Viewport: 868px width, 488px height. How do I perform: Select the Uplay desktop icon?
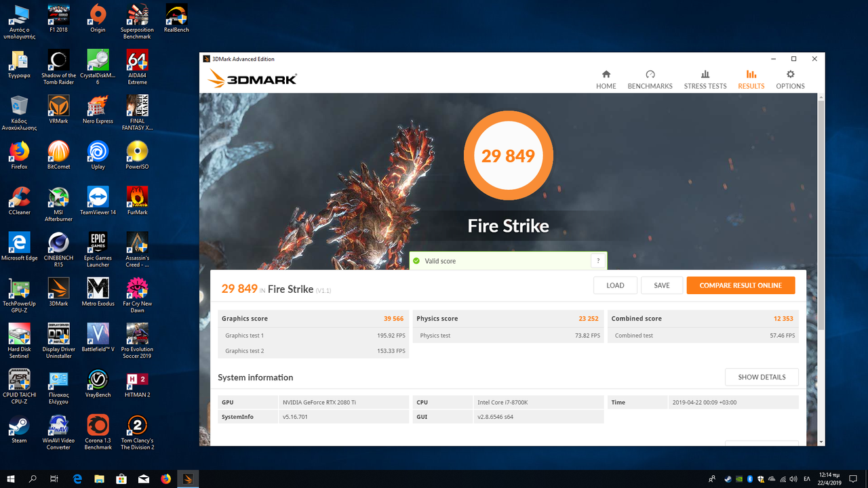(x=98, y=155)
